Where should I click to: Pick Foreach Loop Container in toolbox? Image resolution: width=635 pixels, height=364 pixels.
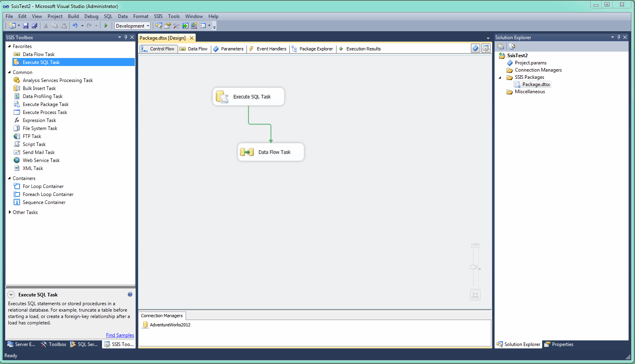(x=48, y=194)
